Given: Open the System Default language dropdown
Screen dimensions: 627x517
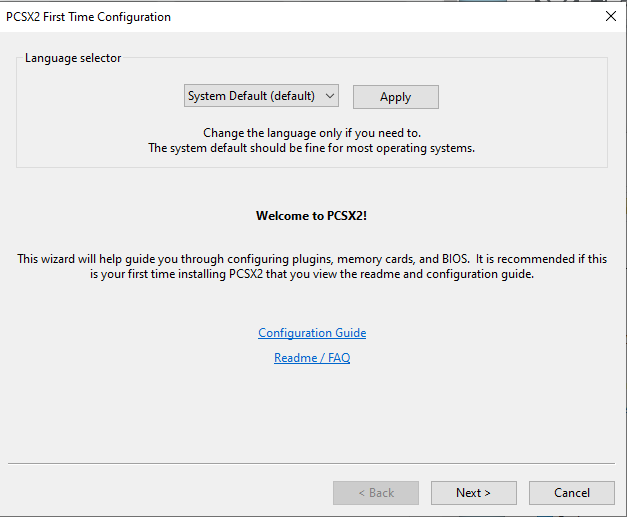Looking at the screenshot, I should (x=261, y=96).
